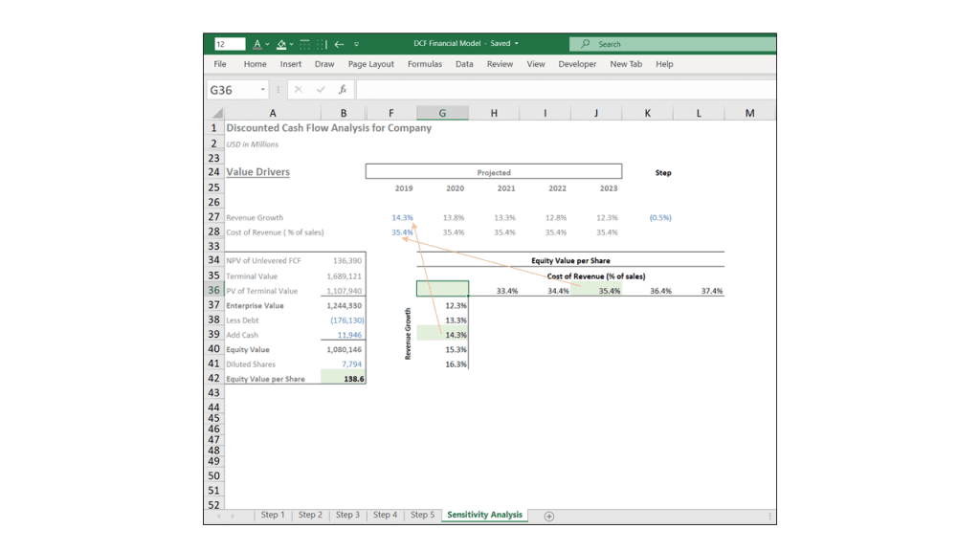This screenshot has width=980, height=551.
Task: Select the Sensitivity Analysis sheet tab
Action: click(x=484, y=515)
